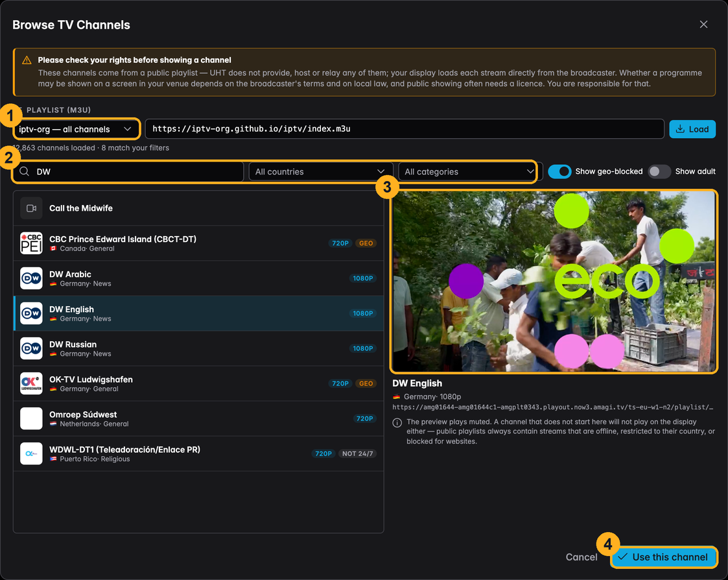Click the CBC PEI channel logo
The height and width of the screenshot is (580, 728).
click(x=31, y=243)
